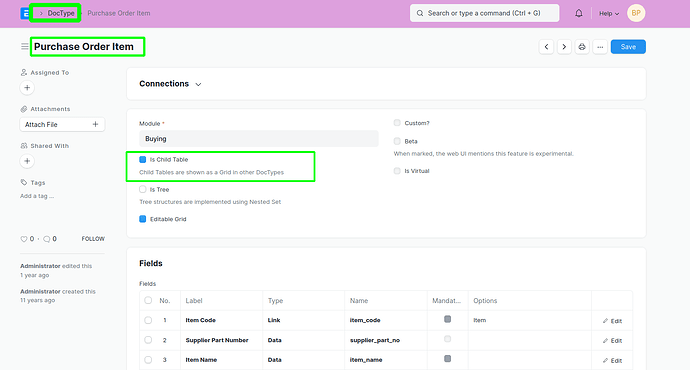690x370 pixels.
Task: Open BP user avatar menu
Action: click(636, 13)
